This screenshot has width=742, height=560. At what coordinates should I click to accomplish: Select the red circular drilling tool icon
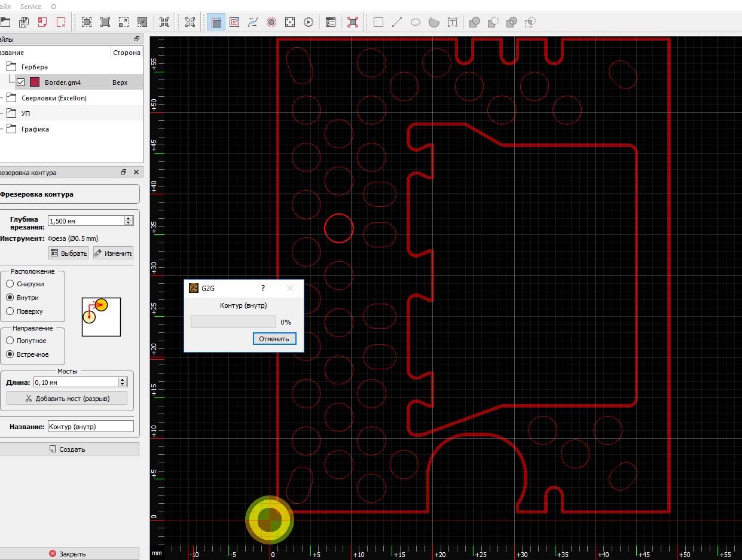271,22
